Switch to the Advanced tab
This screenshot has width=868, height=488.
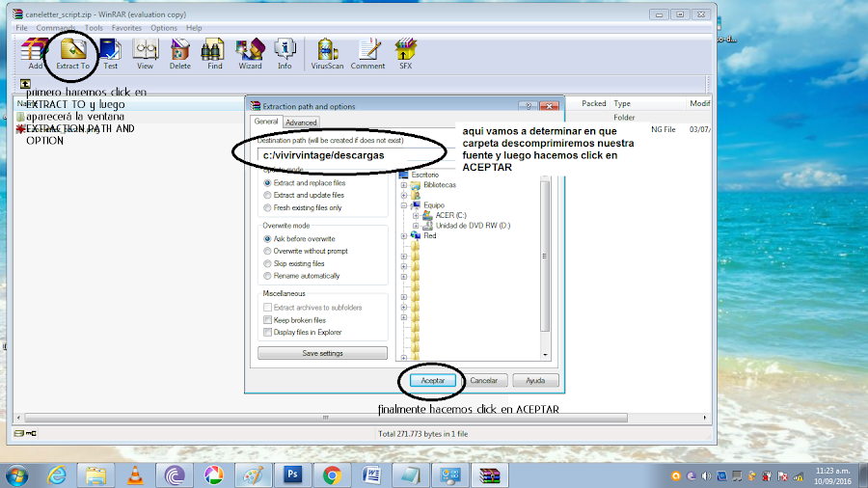301,122
